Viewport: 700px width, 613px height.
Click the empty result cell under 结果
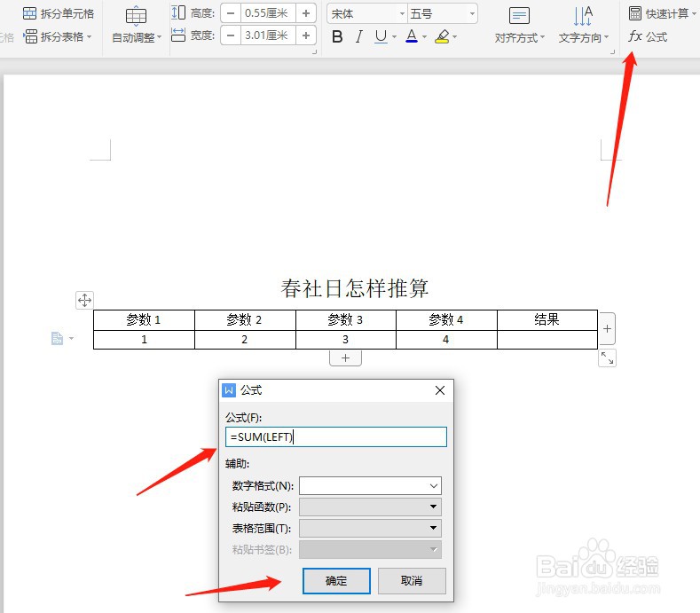(547, 340)
